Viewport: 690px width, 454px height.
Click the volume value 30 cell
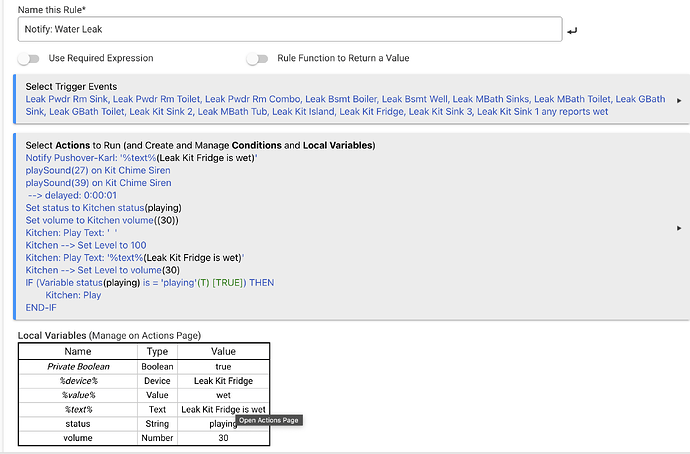[223, 438]
